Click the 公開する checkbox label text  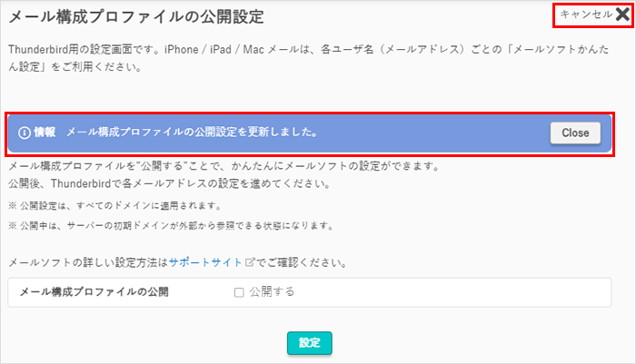tap(272, 292)
